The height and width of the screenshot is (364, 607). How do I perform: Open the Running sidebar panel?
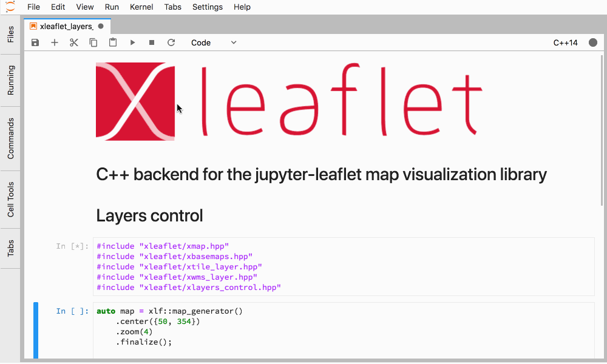[10, 80]
